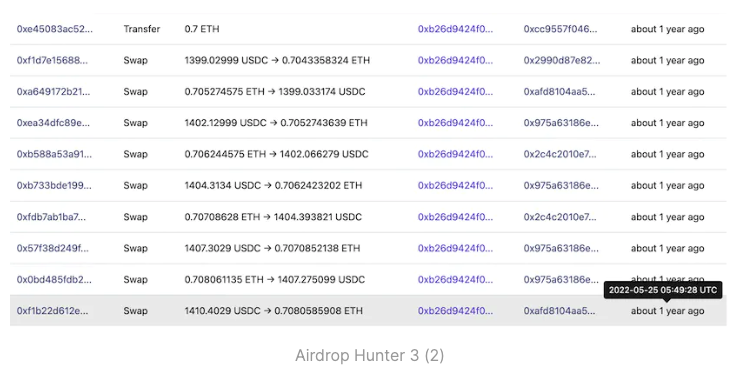The image size is (737, 374).
Task: Click swap amount 1410.4029 USDC → 0.7080585908 ETH
Action: point(274,311)
